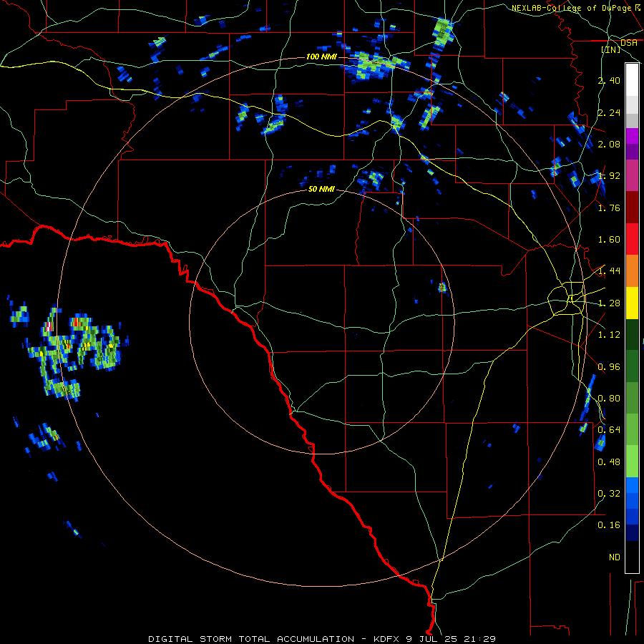Click the 1.12 legend value

click(x=609, y=335)
